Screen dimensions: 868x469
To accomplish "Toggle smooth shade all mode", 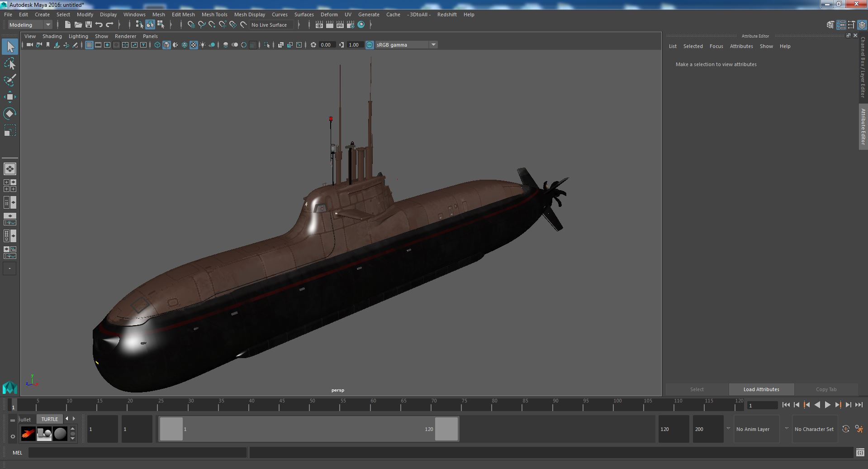I will click(x=166, y=45).
